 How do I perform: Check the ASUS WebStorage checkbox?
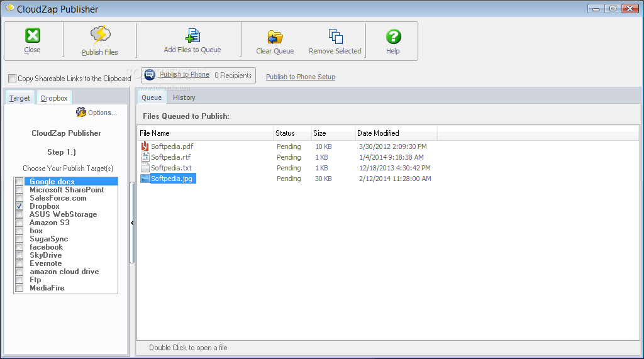pos(19,214)
